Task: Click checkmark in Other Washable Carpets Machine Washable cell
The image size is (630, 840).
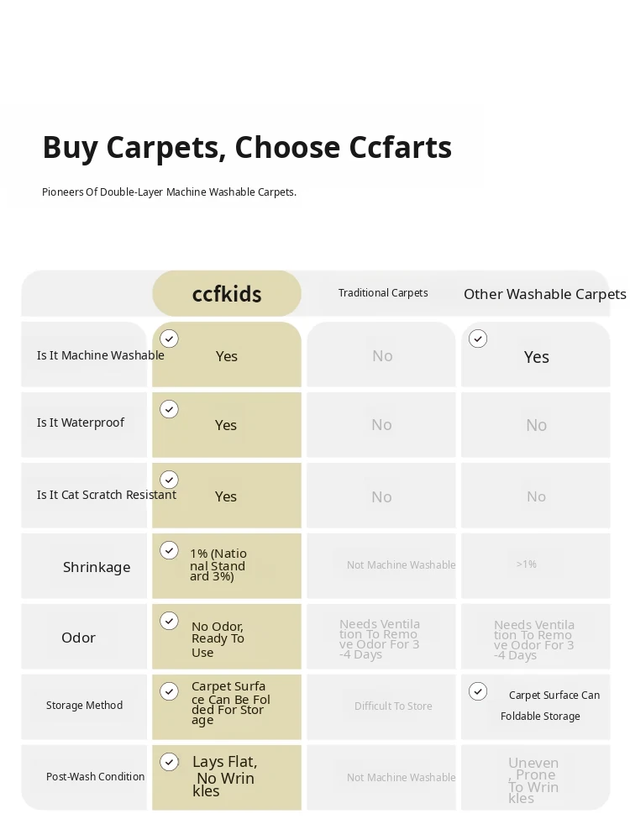Action: click(478, 339)
